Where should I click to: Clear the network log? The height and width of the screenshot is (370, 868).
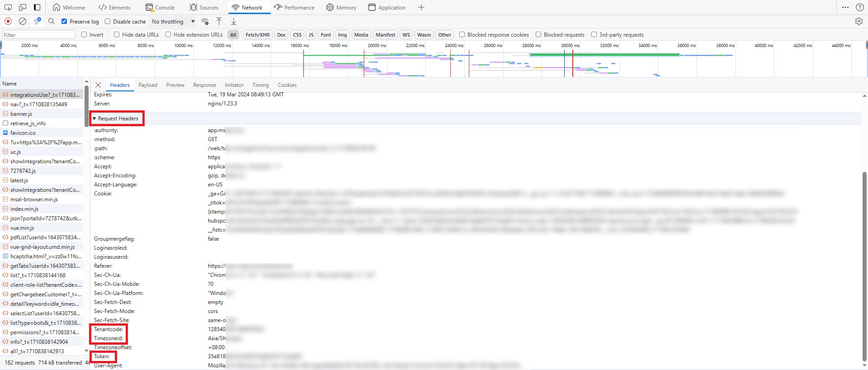coord(23,21)
